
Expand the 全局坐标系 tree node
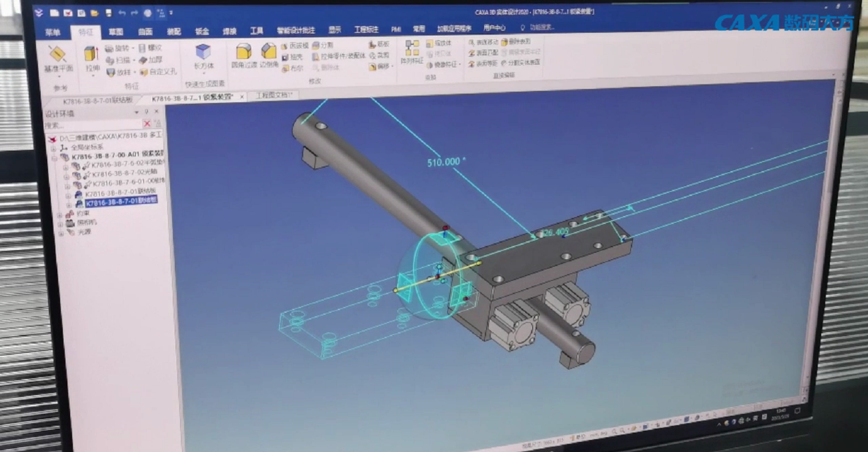point(54,148)
